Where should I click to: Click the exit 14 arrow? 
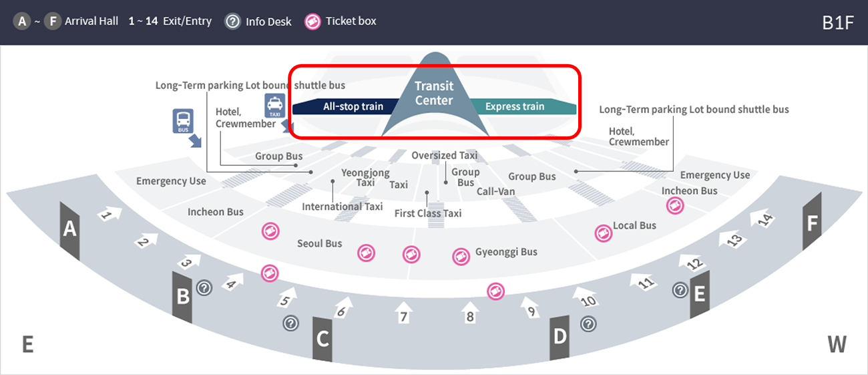click(761, 217)
